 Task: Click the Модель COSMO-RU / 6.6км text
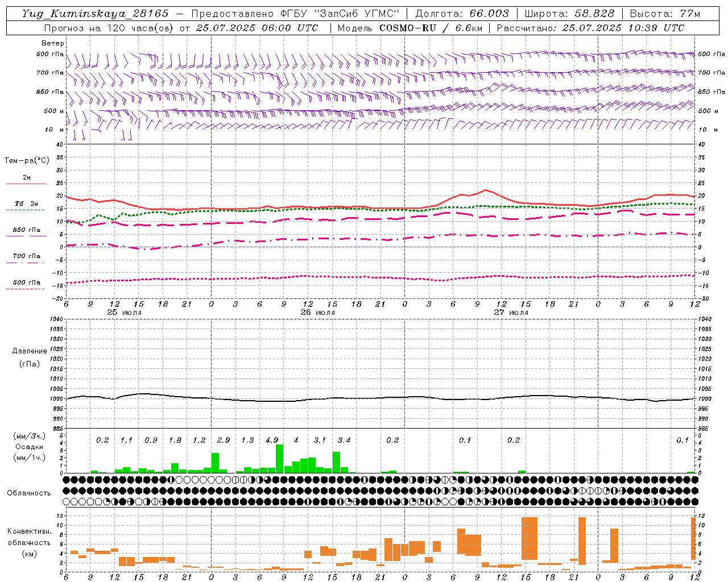tap(410, 28)
